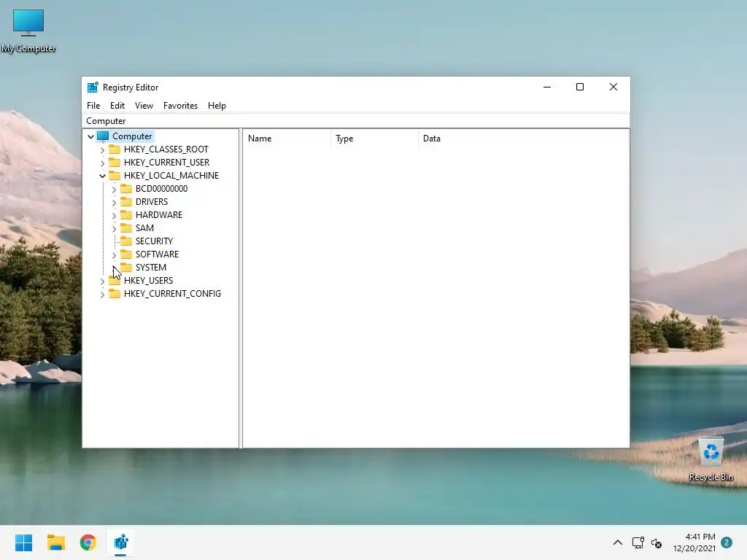The height and width of the screenshot is (560, 747).
Task: Open the Favorites menu
Action: [180, 106]
